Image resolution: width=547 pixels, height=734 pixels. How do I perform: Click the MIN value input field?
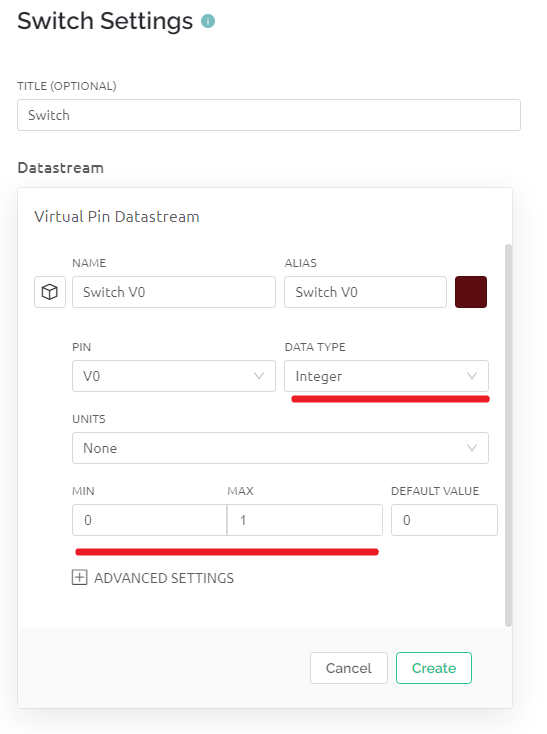[x=149, y=520]
